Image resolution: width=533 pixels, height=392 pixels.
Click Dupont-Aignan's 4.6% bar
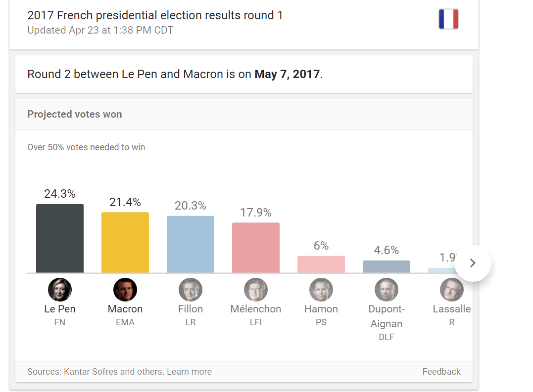387,267
